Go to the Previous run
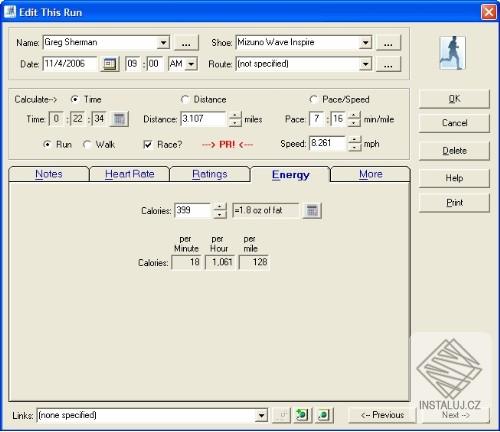 (x=382, y=415)
